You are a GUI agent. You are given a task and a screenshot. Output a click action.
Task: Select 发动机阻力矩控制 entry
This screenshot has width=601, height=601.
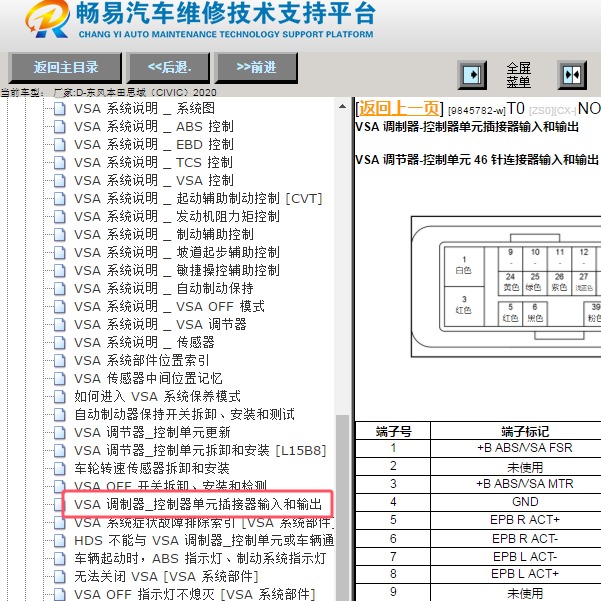tap(177, 217)
